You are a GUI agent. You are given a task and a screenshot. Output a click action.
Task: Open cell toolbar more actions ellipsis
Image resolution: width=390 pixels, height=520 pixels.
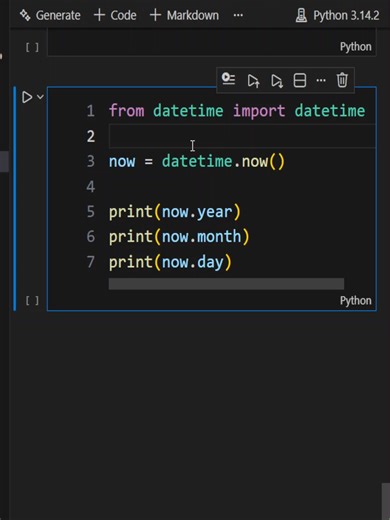321,80
